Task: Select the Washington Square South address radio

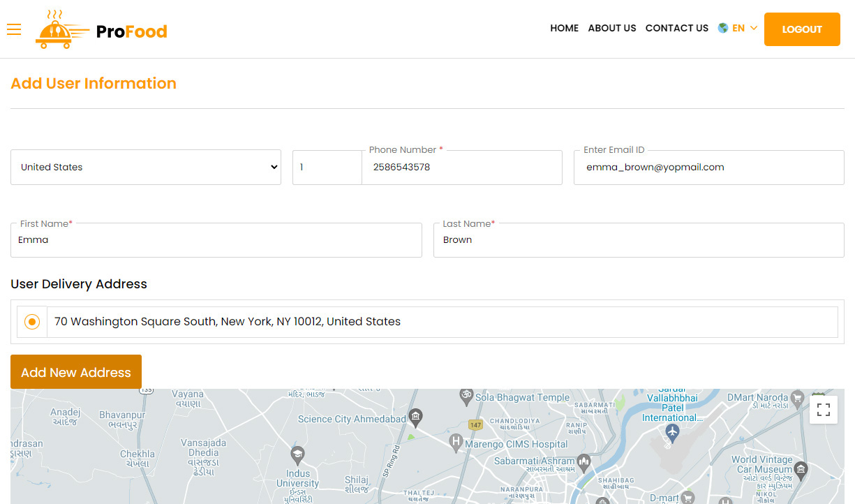Action: (32, 322)
